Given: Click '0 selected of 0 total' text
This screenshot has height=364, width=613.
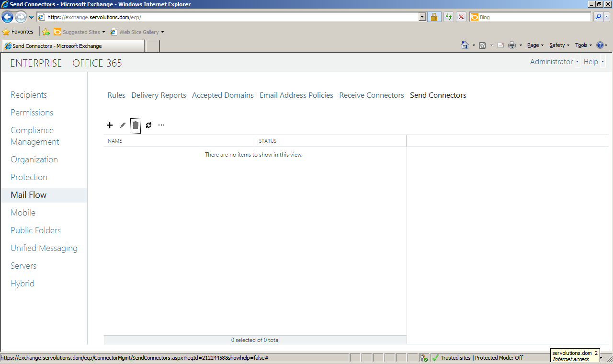Looking at the screenshot, I should tap(255, 340).
